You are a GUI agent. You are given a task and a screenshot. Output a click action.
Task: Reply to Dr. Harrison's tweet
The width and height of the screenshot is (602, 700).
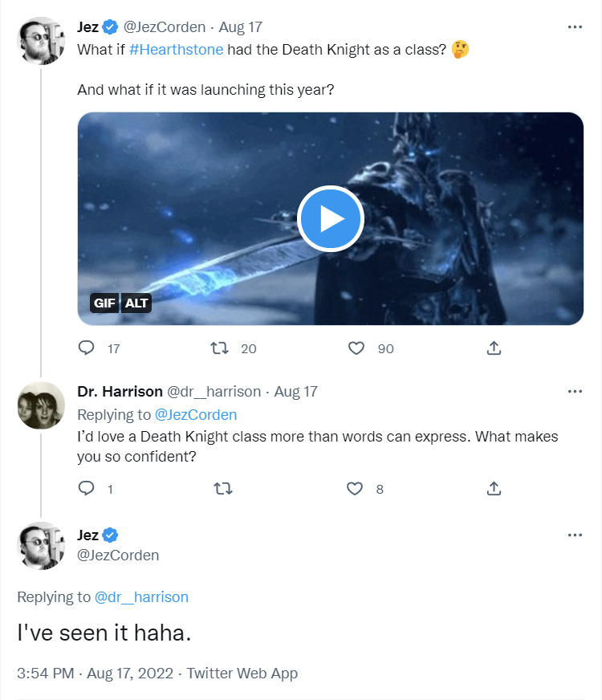coord(87,488)
